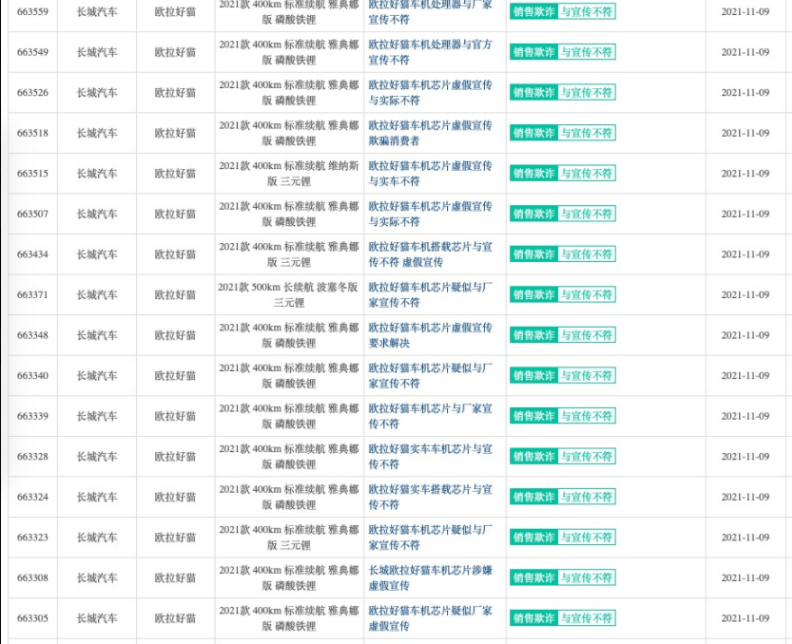792x644 pixels.
Task: Click the 销售欺诈 tag in row 663434
Action: tap(534, 254)
